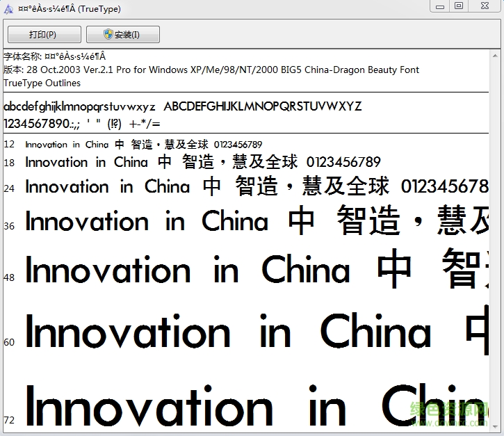Viewport: 504px width, 436px height.
Task: Click the lowercase alphabet sample row
Action: 79,107
